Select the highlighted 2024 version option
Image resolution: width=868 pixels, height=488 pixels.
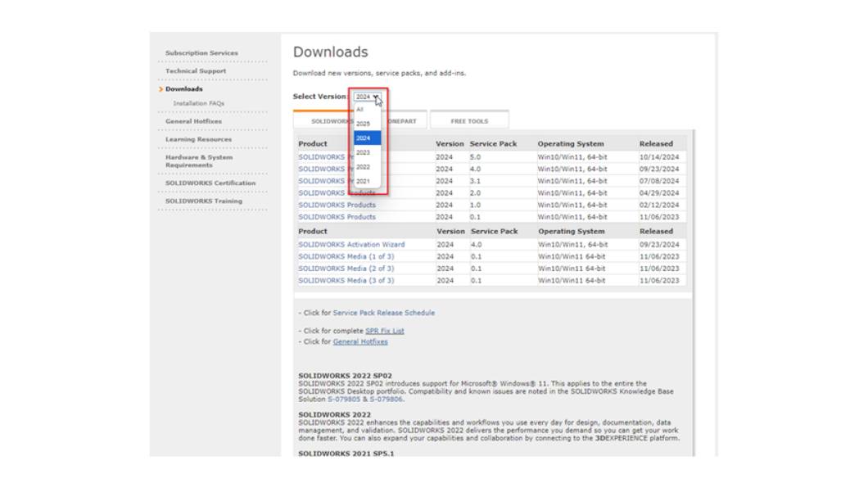tap(367, 138)
